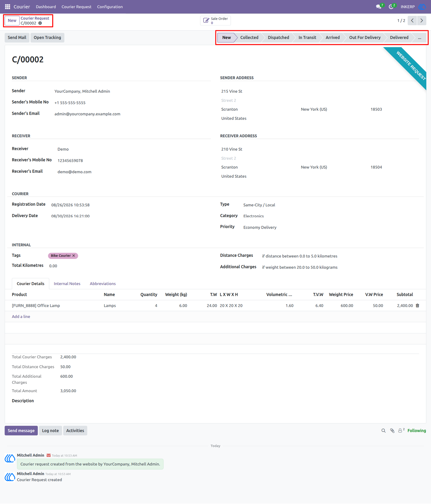The width and height of the screenshot is (431, 504).
Task: Remove the Bike Courier tag
Action: [x=74, y=256]
